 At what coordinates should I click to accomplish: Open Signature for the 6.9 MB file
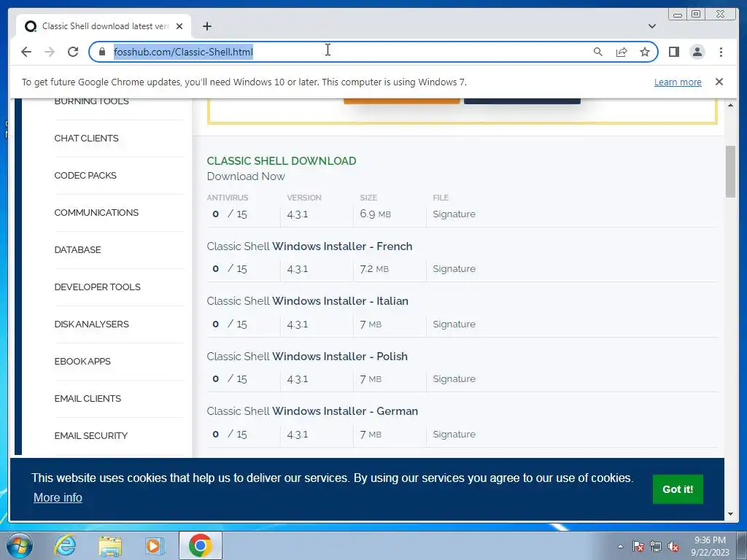click(x=454, y=214)
